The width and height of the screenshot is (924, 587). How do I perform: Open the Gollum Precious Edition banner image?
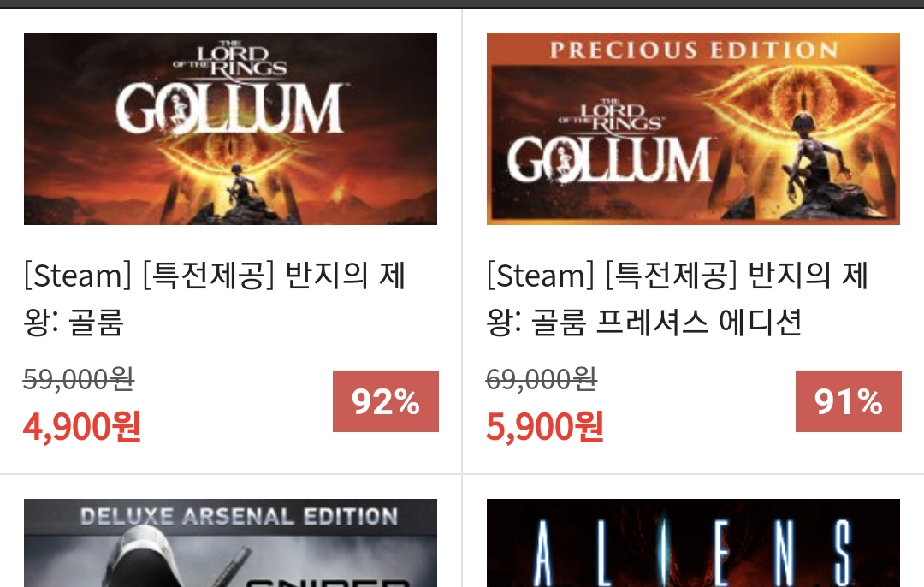pyautogui.click(x=693, y=128)
